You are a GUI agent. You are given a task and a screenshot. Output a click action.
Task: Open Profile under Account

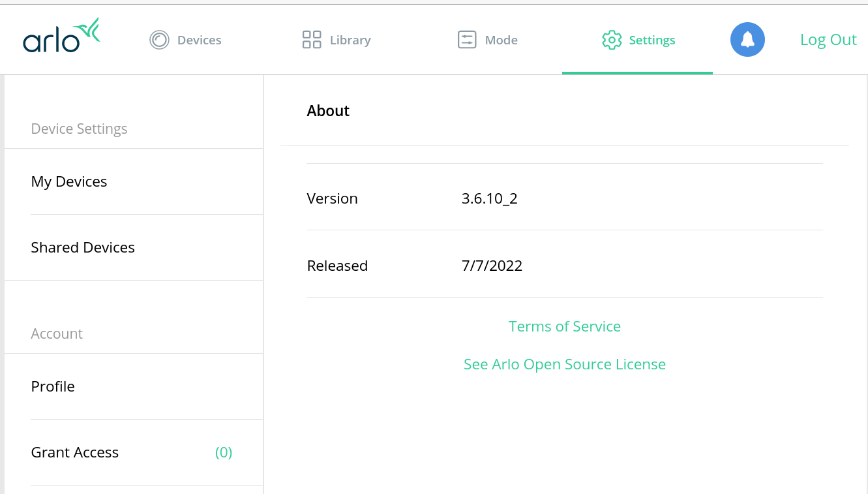[x=53, y=386]
